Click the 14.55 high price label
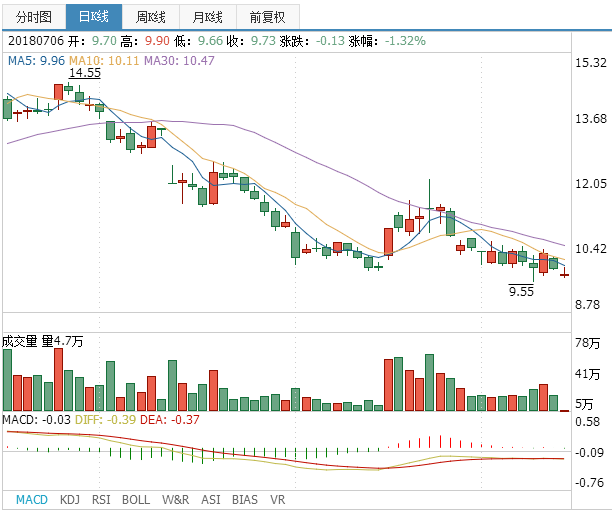The width and height of the screenshot is (612, 511). (x=85, y=73)
